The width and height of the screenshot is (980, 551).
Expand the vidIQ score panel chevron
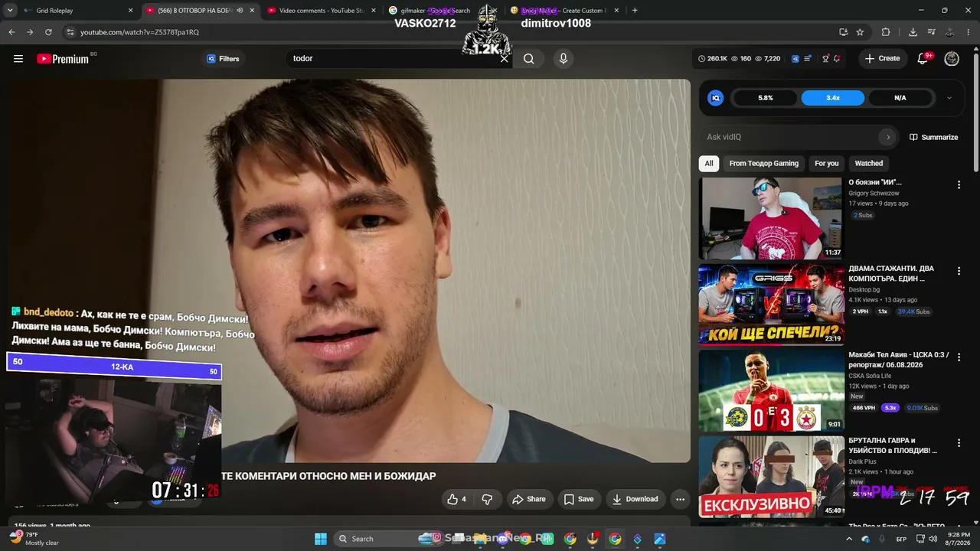click(949, 98)
